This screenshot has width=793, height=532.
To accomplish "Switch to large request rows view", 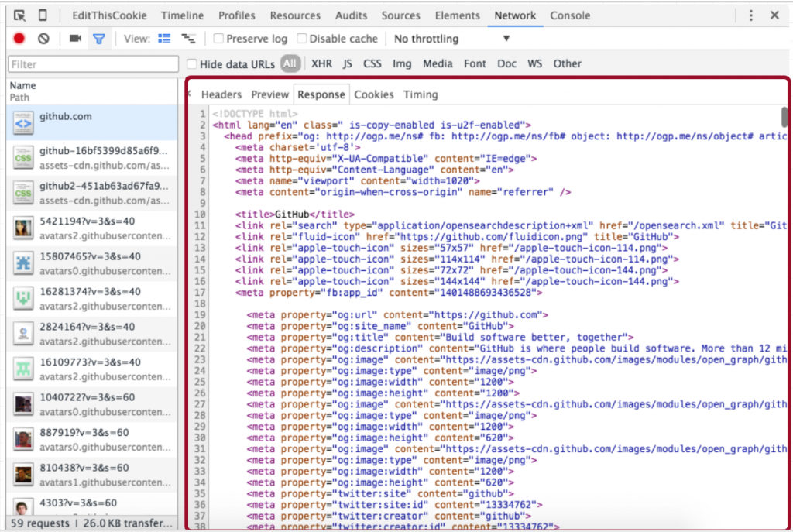I will tap(164, 36).
